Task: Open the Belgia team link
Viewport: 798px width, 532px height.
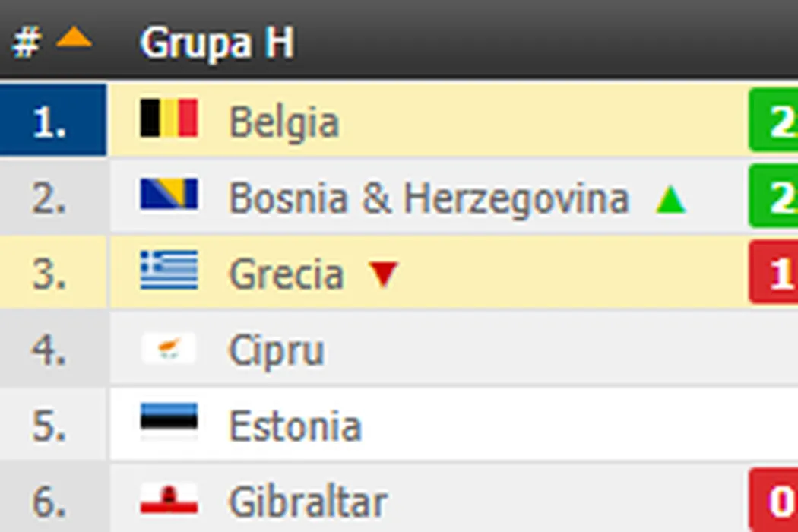Action: tap(283, 122)
